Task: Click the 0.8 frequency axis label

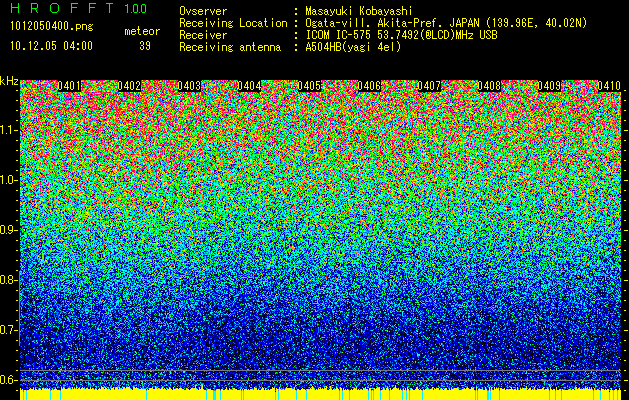Action: click(8, 280)
